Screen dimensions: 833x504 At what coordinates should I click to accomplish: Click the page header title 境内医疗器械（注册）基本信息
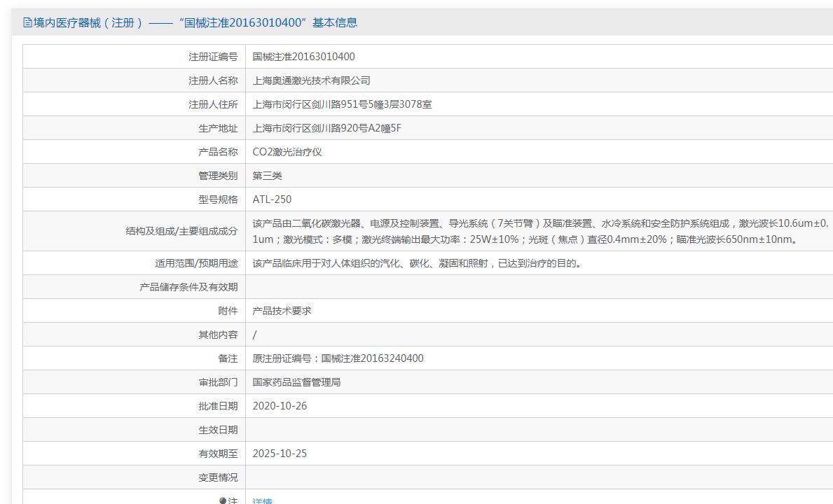coord(195,23)
